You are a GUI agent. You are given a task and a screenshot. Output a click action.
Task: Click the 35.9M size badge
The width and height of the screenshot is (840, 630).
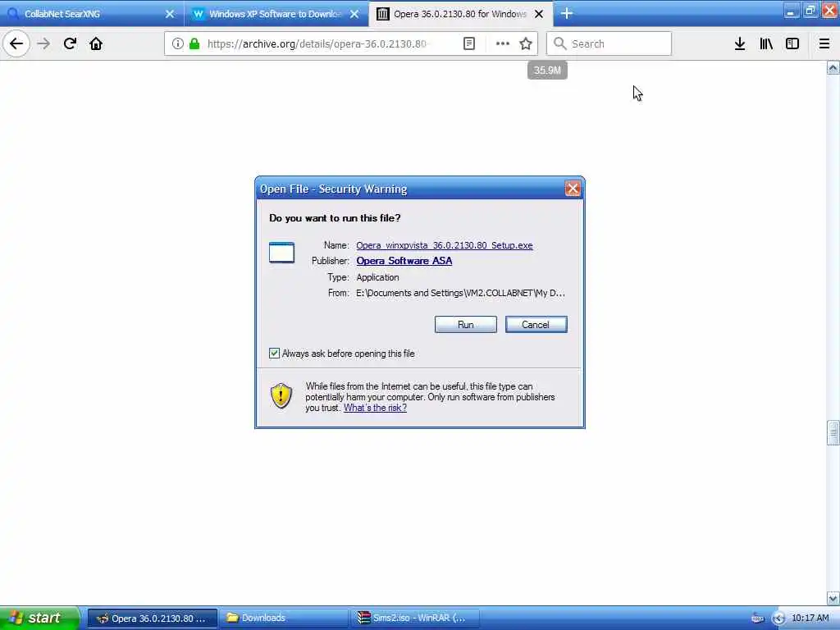coord(547,71)
